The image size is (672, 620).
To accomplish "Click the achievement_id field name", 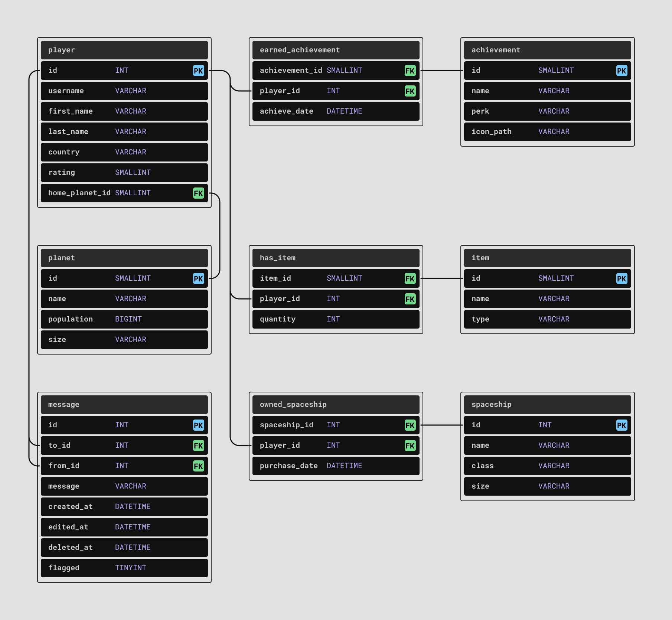I will tap(291, 71).
